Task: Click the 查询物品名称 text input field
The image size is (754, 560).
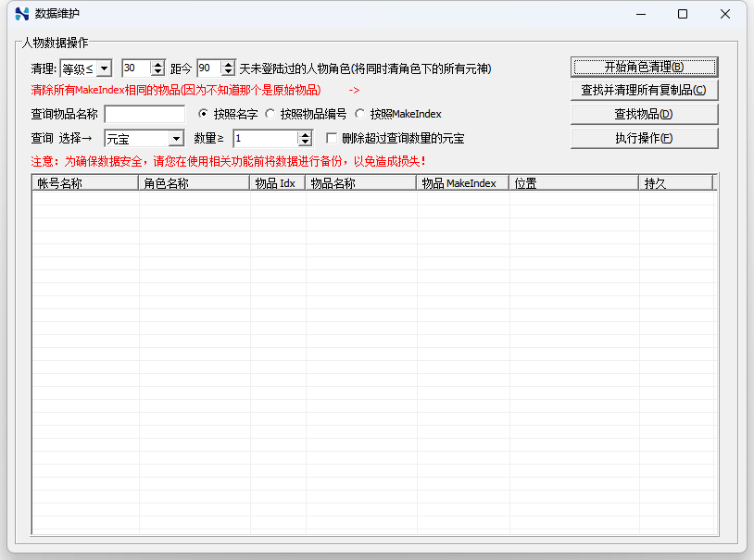Action: tap(145, 115)
